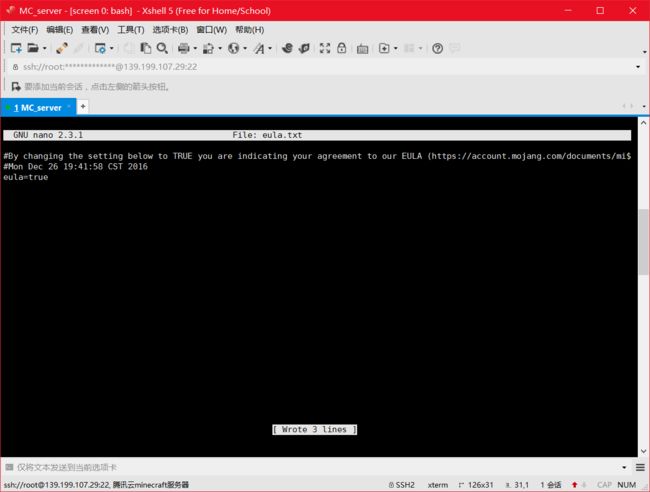Expand the Open session dropdown arrow
This screenshot has width=650, height=492.
[44, 48]
